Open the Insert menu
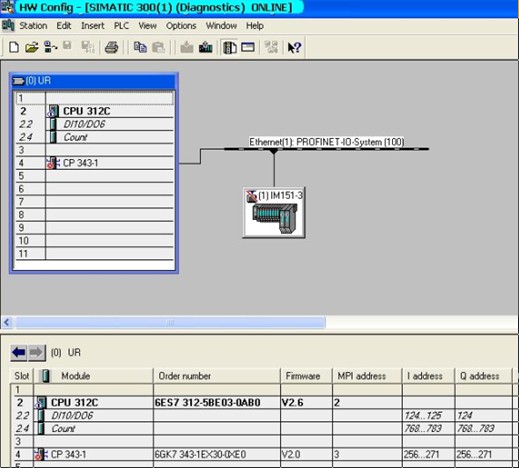This screenshot has width=519, height=468. click(x=93, y=26)
